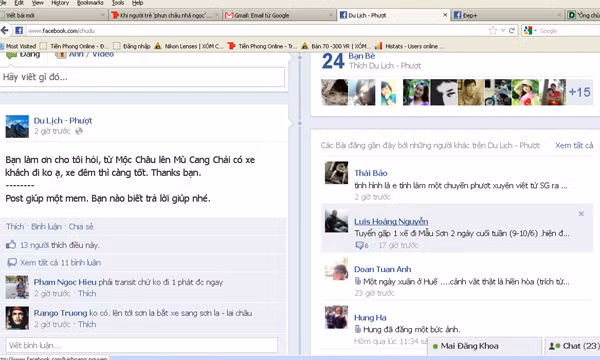Switch to the Gmail: Email từ Google tab
The image size is (600, 360).
[x=279, y=15]
